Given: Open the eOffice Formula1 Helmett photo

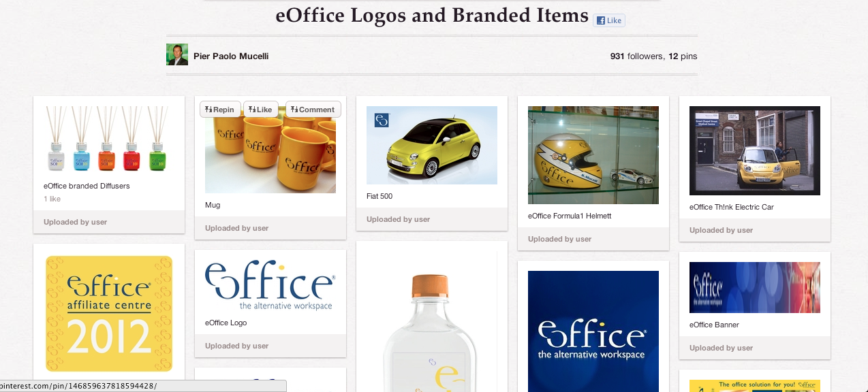Looking at the screenshot, I should click(593, 155).
